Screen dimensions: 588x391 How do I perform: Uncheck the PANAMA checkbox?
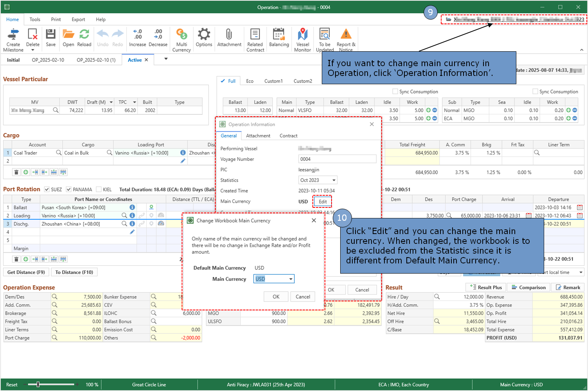(69, 189)
